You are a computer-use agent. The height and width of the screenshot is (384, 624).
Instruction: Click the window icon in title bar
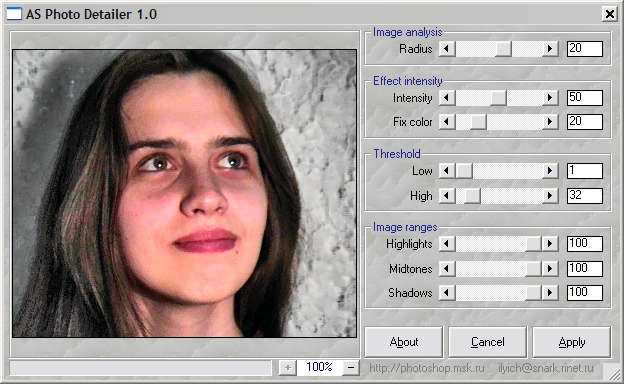coord(14,14)
